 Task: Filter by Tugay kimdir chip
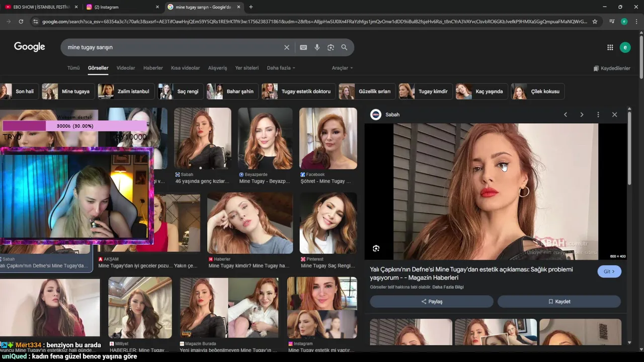point(425,92)
